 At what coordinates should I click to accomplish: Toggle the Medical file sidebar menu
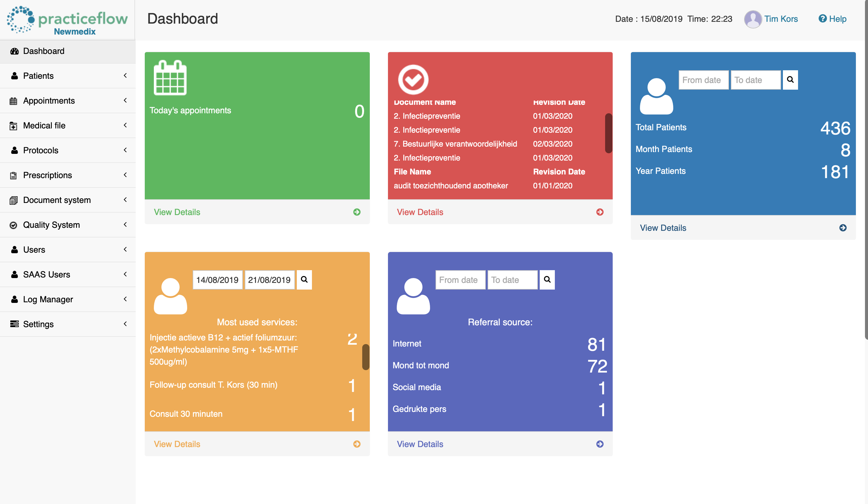[x=67, y=125]
